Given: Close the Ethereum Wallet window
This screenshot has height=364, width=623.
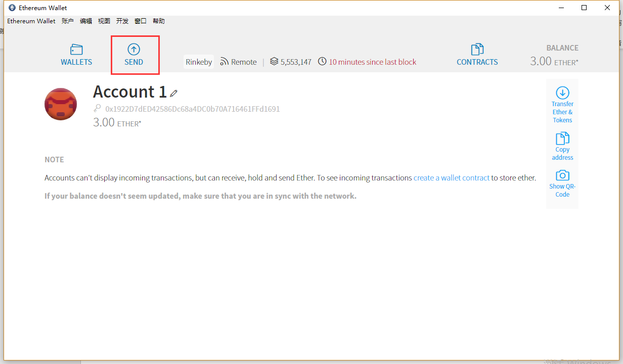Looking at the screenshot, I should pos(607,8).
